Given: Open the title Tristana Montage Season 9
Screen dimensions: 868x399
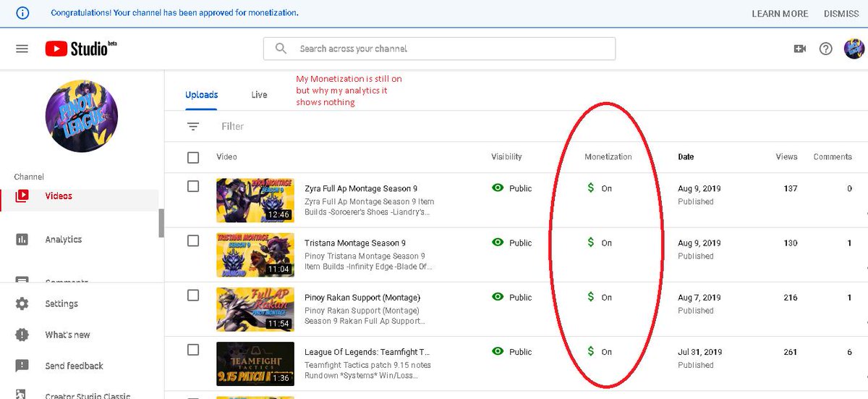Looking at the screenshot, I should 355,243.
